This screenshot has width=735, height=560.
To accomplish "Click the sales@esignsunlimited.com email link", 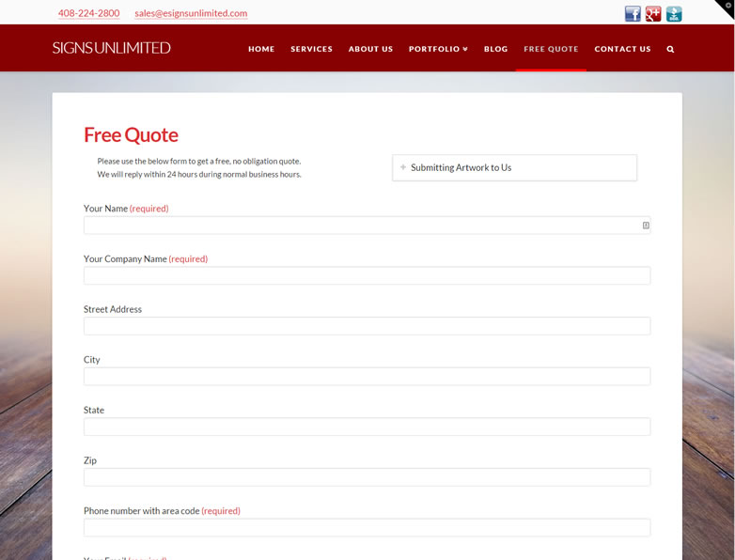I will point(191,13).
